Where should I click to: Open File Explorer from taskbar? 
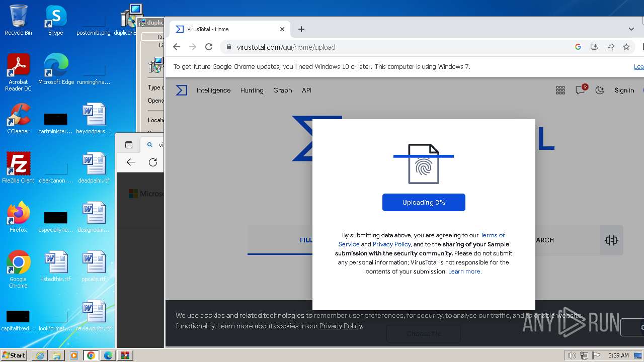pyautogui.click(x=57, y=355)
